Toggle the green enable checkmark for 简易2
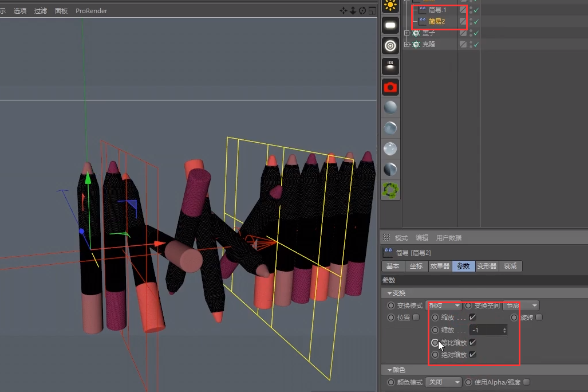The width and height of the screenshot is (588, 392). (x=476, y=21)
